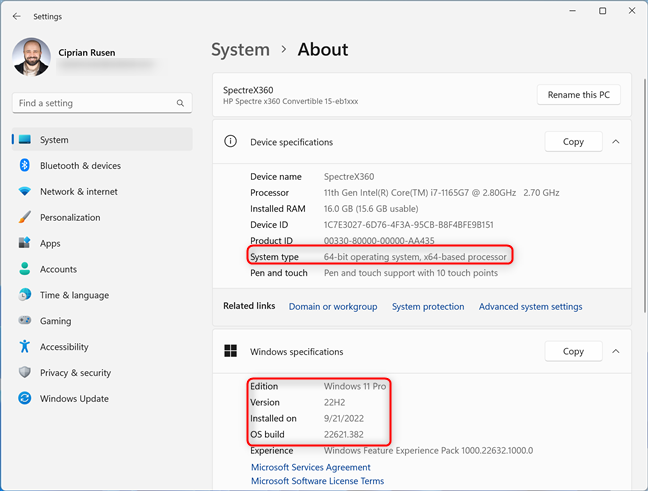Collapse the Device specifications section
The width and height of the screenshot is (648, 491).
pyautogui.click(x=616, y=142)
